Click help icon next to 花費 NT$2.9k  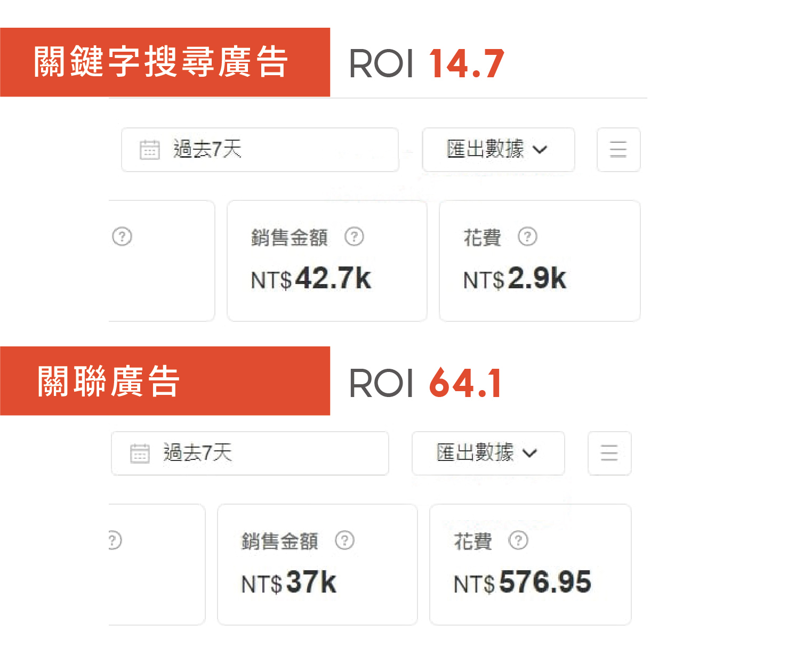(x=527, y=236)
